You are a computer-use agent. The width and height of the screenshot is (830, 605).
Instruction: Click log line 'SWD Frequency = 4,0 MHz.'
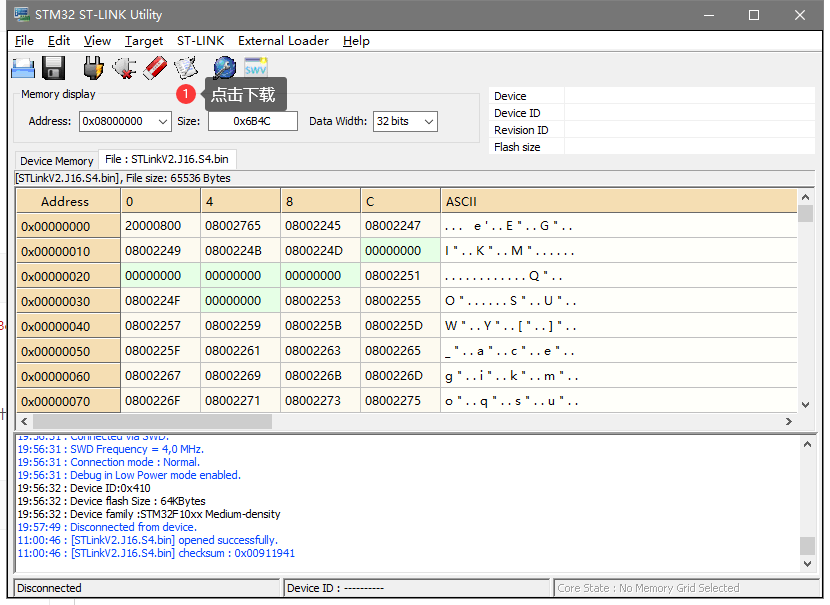[x=111, y=449]
